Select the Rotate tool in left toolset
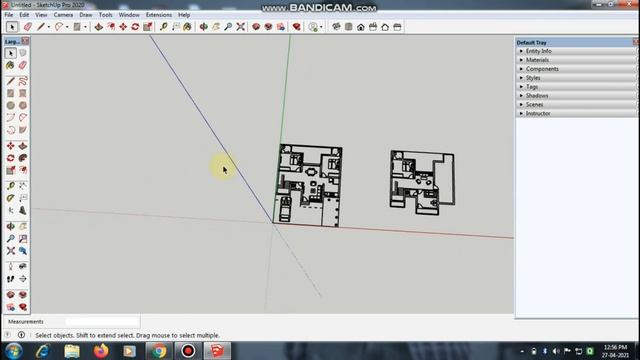Image resolution: width=640 pixels, height=360 pixels. 11,158
